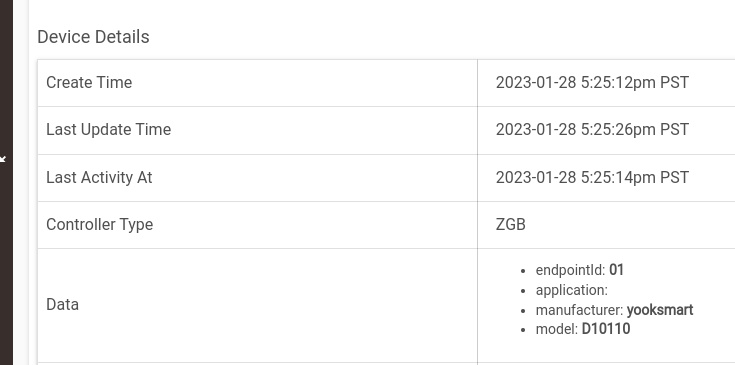735x365 pixels.
Task: Click the D10110 model value
Action: pos(606,329)
